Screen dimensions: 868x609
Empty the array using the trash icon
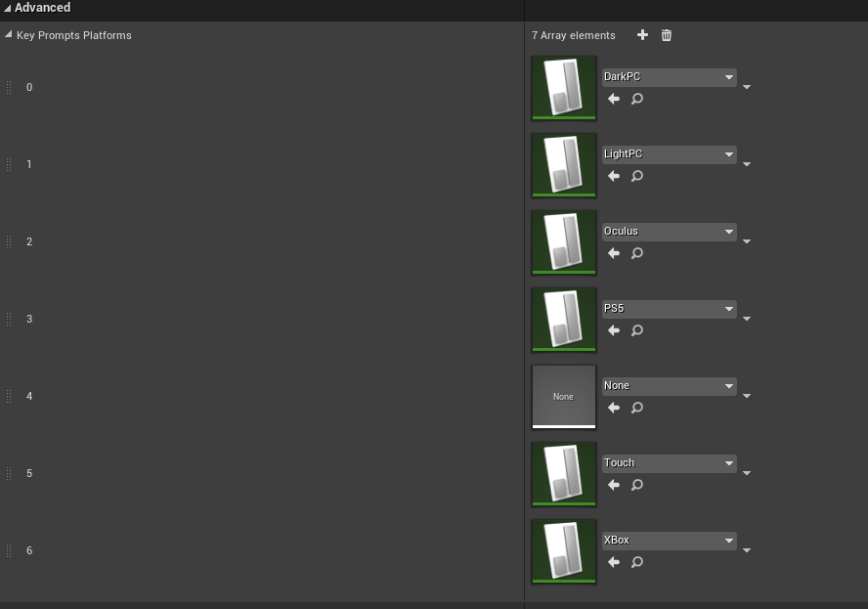(667, 35)
